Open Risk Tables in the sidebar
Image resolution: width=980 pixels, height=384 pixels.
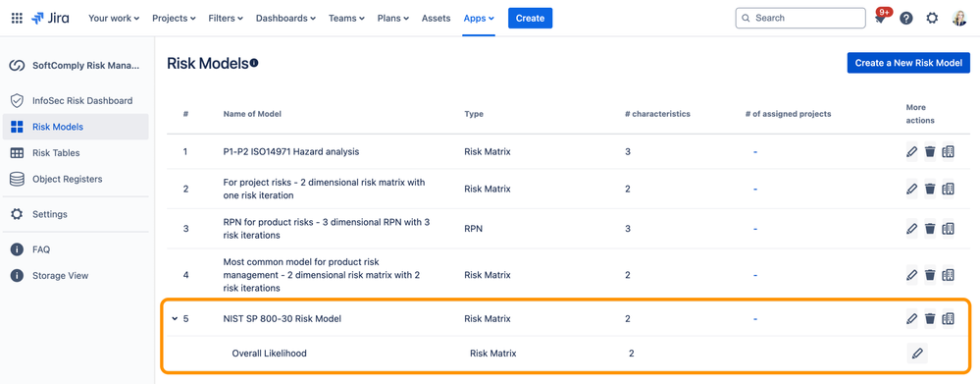tap(76, 152)
